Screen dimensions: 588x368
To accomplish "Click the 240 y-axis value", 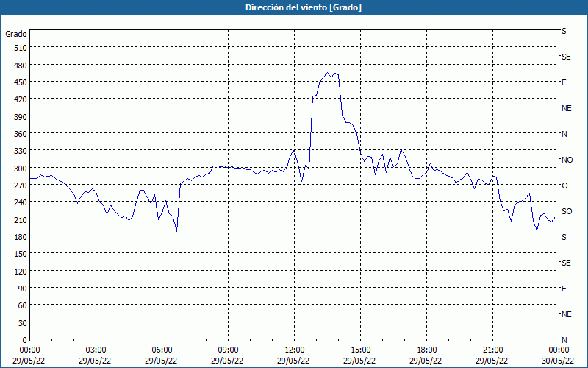I will [21, 202].
